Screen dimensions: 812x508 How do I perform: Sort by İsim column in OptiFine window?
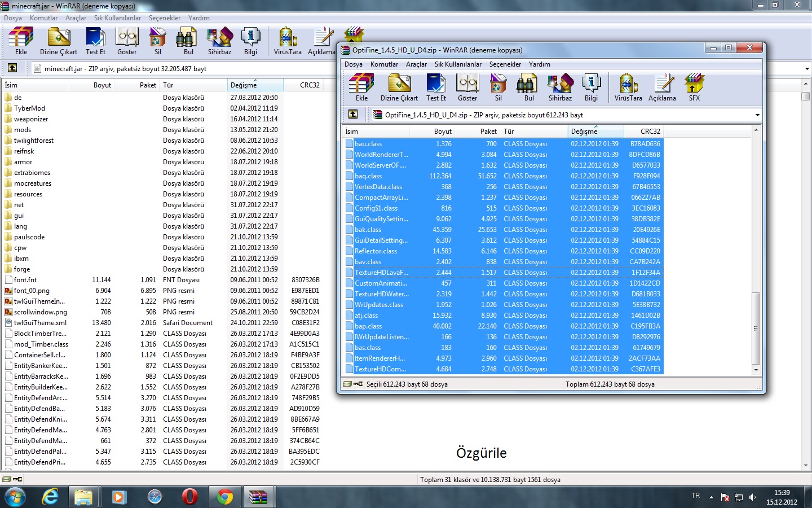pos(376,132)
